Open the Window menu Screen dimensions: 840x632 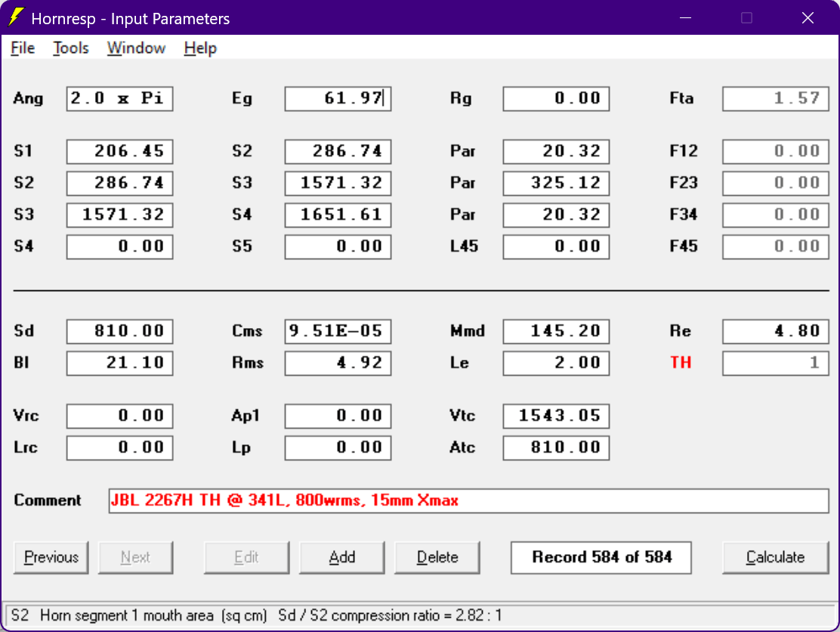coord(136,48)
